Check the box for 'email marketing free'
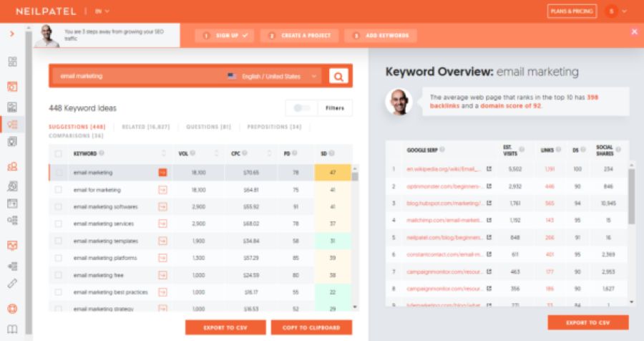644x341 pixels. tap(59, 275)
